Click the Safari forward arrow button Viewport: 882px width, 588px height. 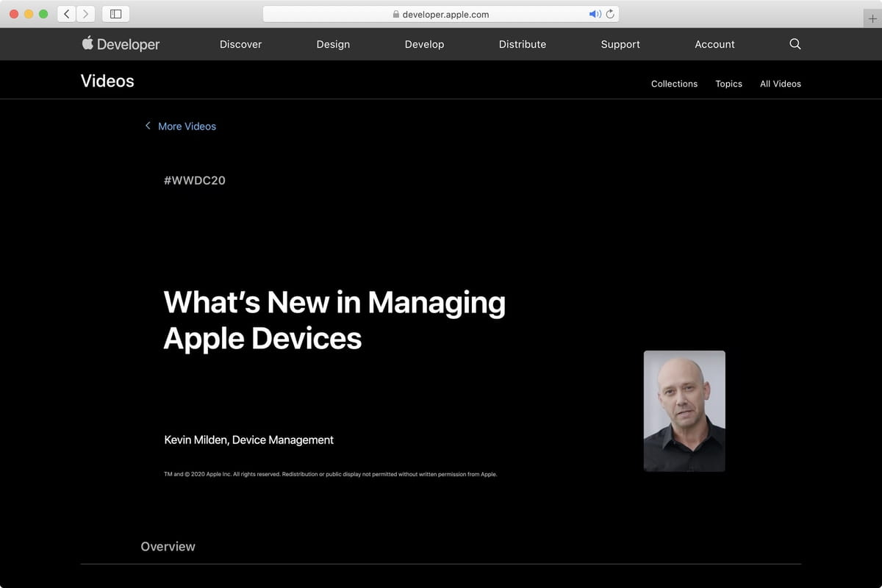85,14
